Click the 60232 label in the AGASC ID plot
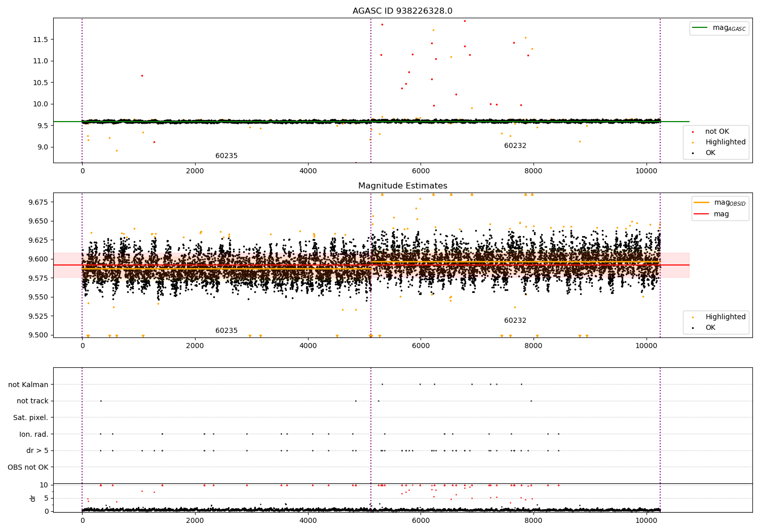The height and width of the screenshot is (532, 760). [x=515, y=146]
